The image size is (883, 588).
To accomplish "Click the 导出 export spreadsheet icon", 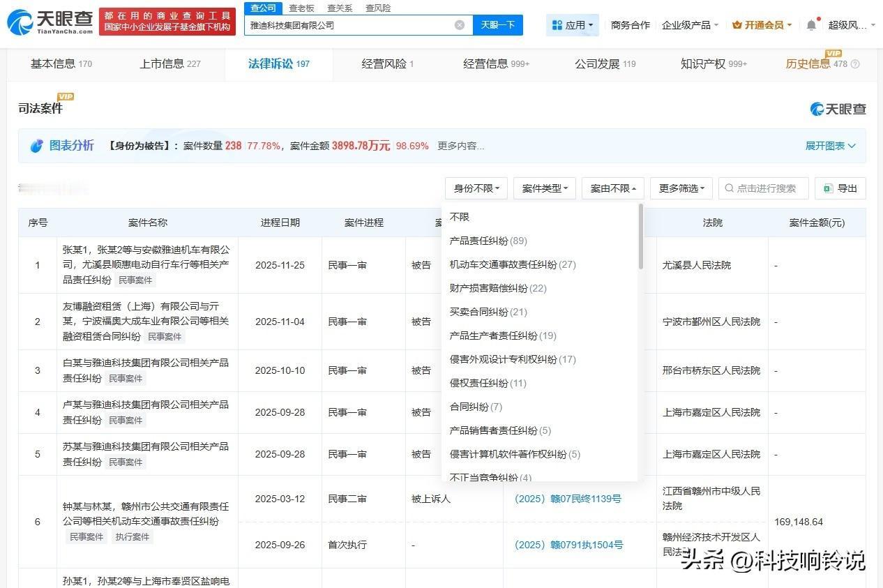I will pos(828,188).
